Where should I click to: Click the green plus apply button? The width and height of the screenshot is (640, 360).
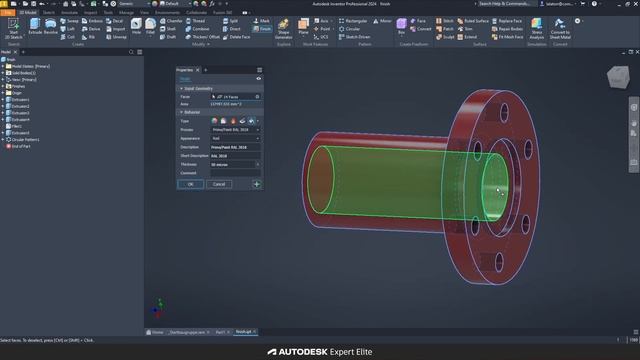pos(257,184)
